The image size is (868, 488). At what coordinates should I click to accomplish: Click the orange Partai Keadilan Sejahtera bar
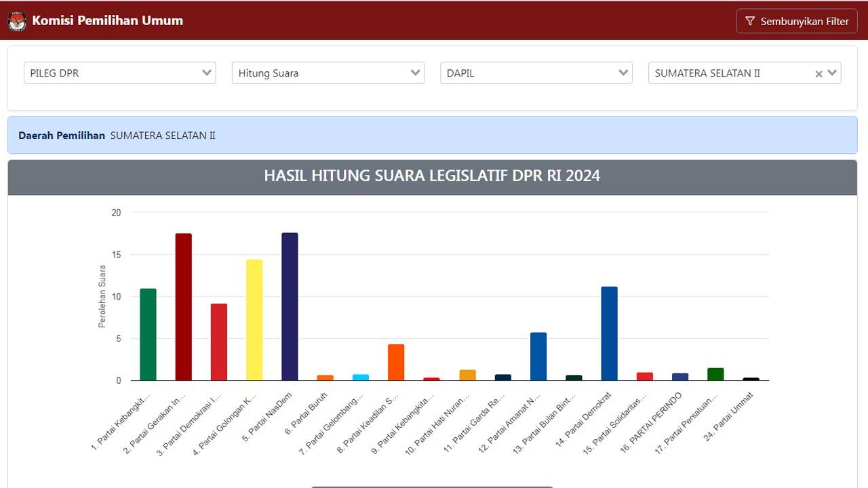[x=396, y=363]
